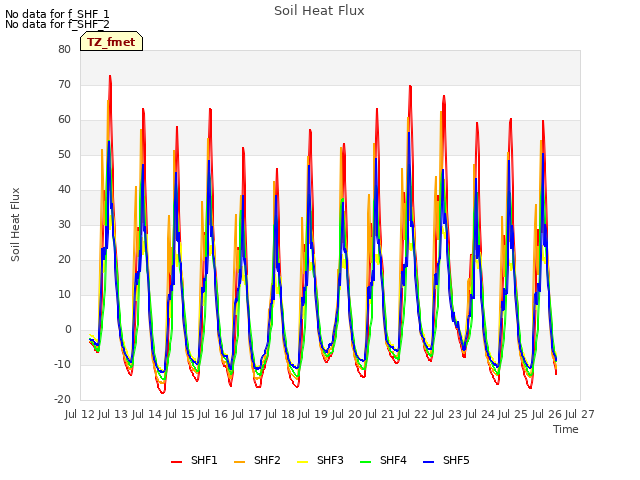This screenshot has height=480, width=640.
Task: Click the blue SHF5 legend swatch
Action: click(429, 461)
